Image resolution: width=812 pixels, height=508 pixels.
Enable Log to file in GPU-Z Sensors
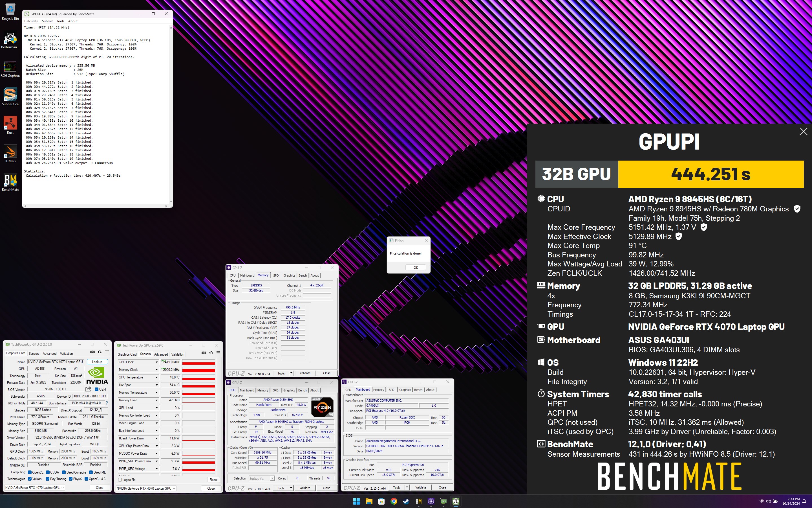[120, 479]
